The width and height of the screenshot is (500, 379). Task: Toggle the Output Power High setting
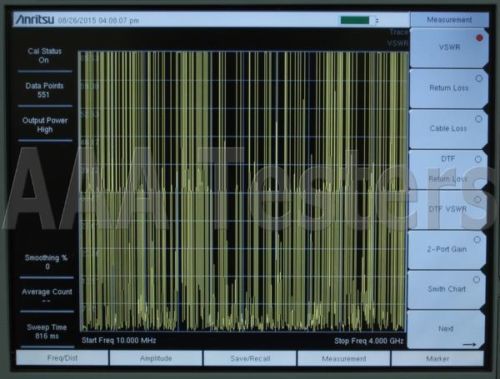pyautogui.click(x=45, y=125)
